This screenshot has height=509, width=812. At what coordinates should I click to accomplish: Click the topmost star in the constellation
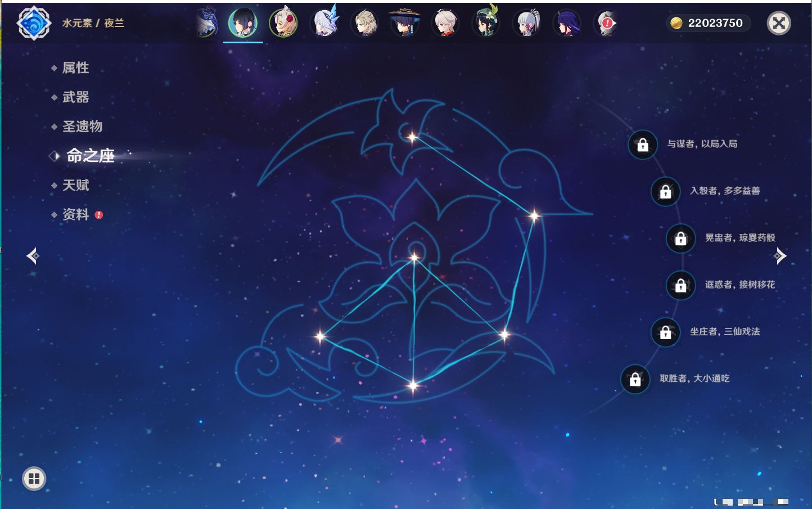point(412,137)
